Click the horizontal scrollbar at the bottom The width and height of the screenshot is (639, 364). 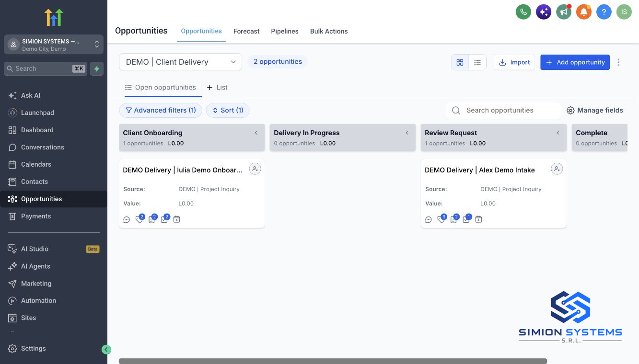[333, 361]
